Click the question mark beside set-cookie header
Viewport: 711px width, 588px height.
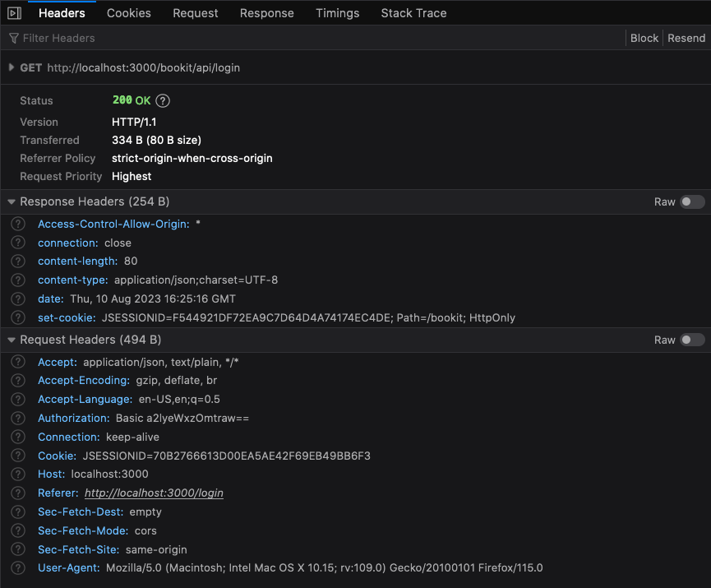coord(17,317)
